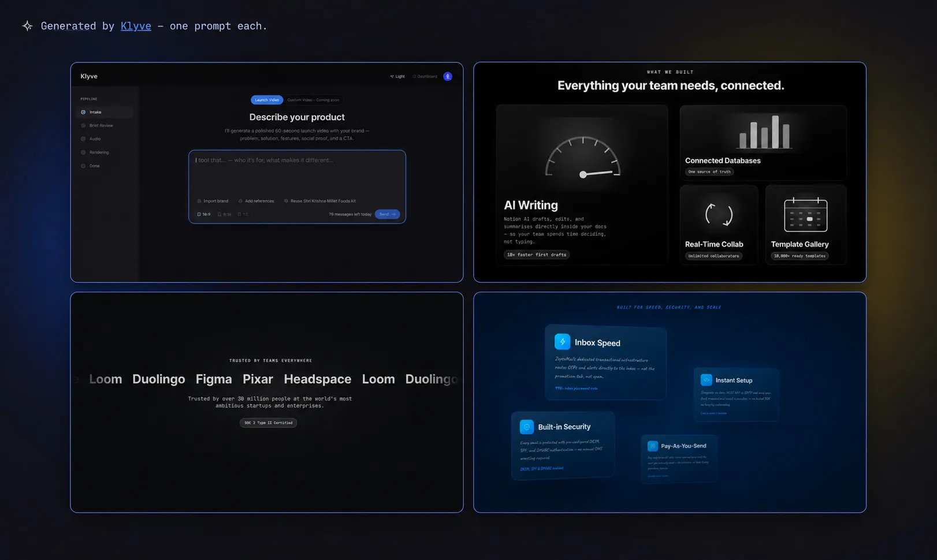The height and width of the screenshot is (560, 937).
Task: Click the 'Built for speed, security, and scale' label
Action: tap(669, 307)
